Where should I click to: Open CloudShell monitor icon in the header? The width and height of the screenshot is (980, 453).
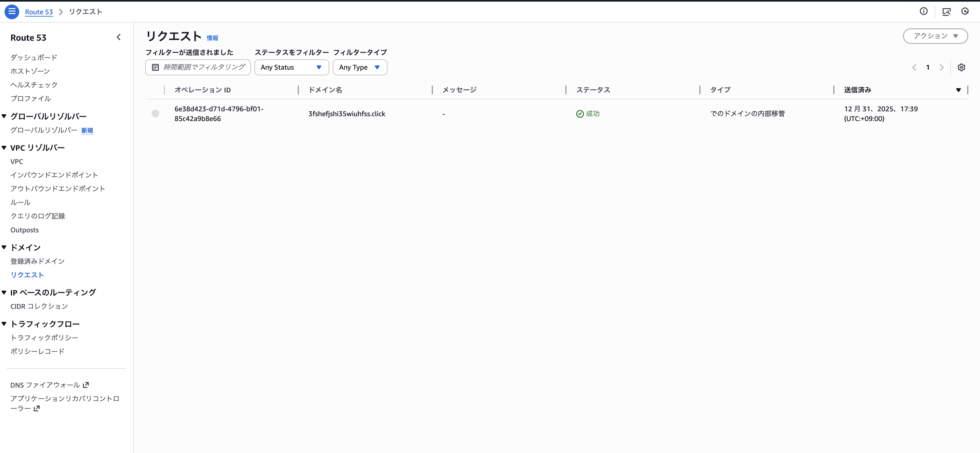(x=947, y=12)
